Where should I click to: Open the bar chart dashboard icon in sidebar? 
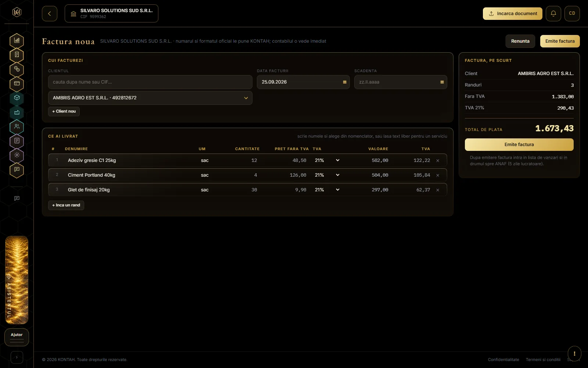pyautogui.click(x=17, y=40)
